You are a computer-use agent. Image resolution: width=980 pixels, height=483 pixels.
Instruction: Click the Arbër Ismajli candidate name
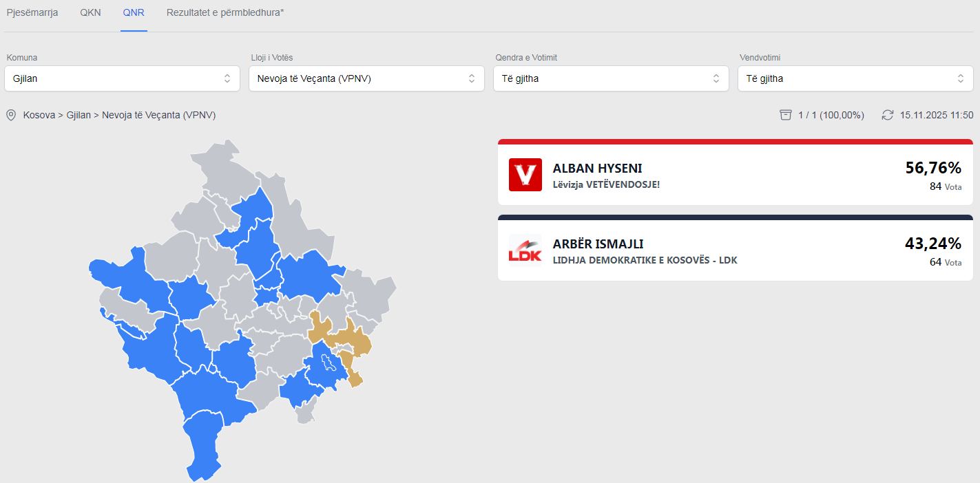(x=598, y=244)
